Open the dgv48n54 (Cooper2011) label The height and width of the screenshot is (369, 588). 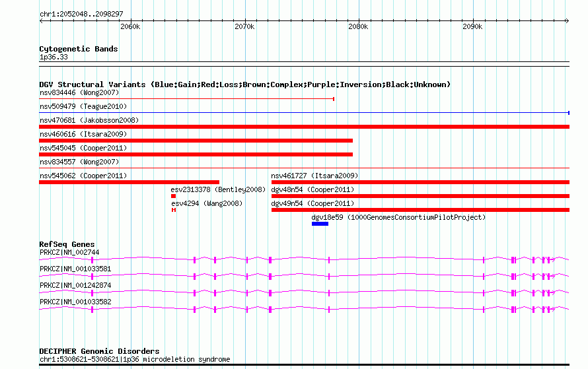tap(312, 189)
